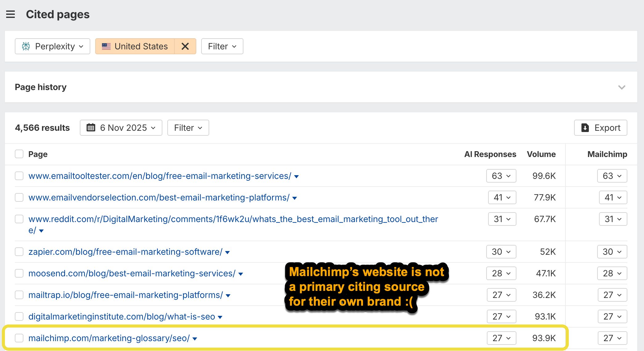Check the header checkbox to select all pages

19,154
